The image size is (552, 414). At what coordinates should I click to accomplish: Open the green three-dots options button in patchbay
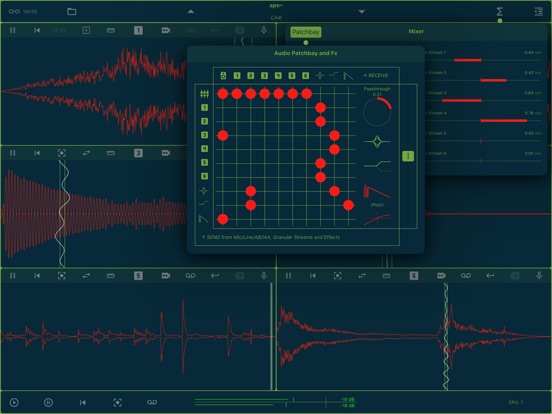408,156
